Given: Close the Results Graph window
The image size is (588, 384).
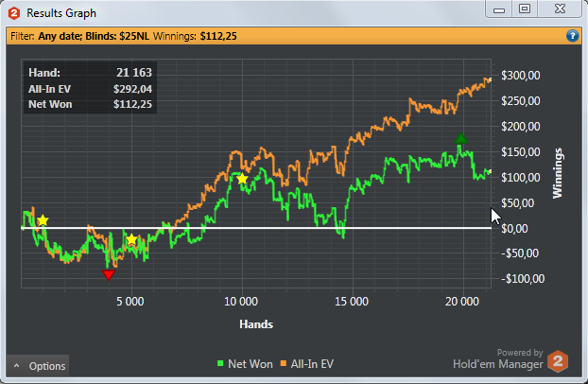Looking at the screenshot, I should point(560,9).
